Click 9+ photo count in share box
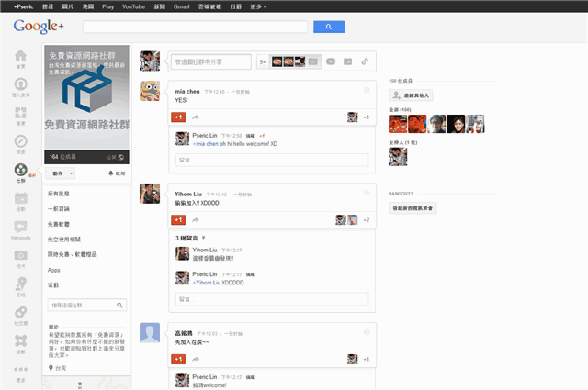 pos(263,61)
